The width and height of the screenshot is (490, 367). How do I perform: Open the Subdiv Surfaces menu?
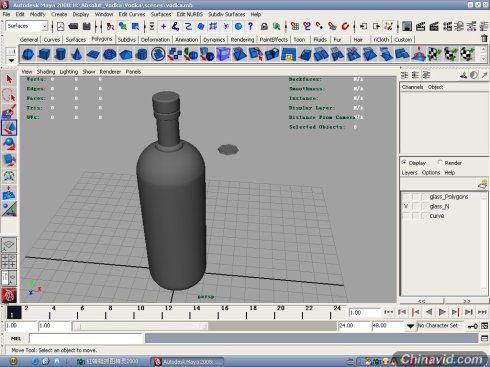[x=227, y=14]
